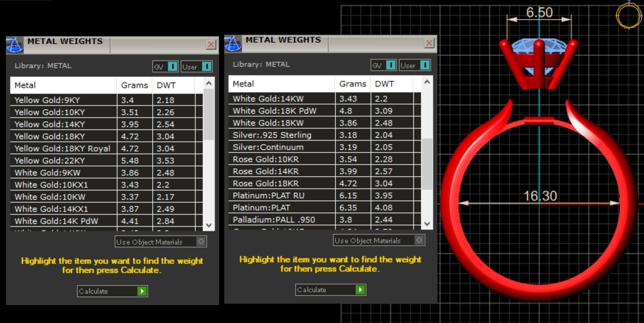Click the scale icon in left Metal Weights panel
The width and height of the screenshot is (644, 323).
pyautogui.click(x=14, y=45)
